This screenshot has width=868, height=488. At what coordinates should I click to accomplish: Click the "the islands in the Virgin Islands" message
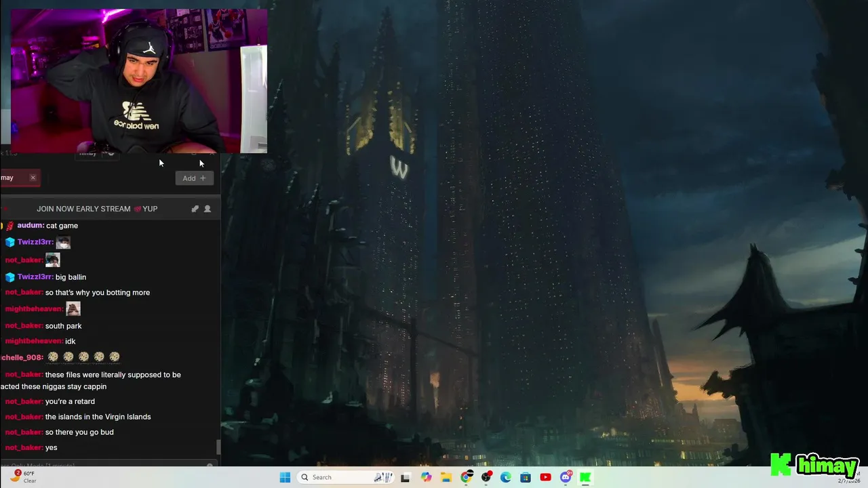[98, 417]
